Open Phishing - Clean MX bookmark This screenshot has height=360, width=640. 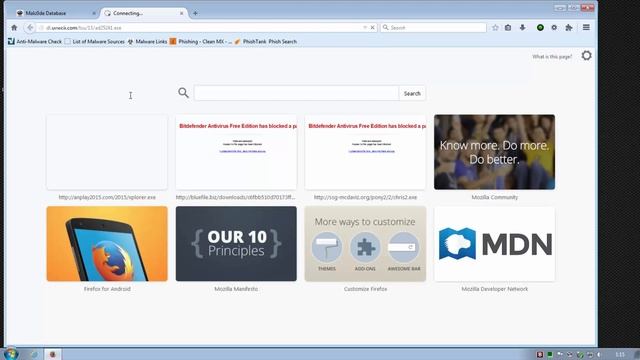coord(200,42)
